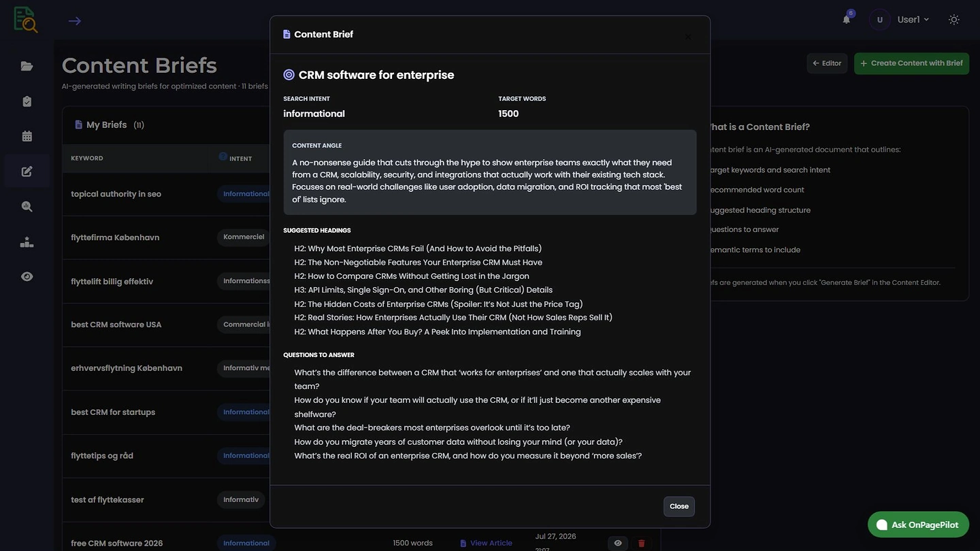Click the Editor back button
This screenshot has width=980, height=551.
827,63
